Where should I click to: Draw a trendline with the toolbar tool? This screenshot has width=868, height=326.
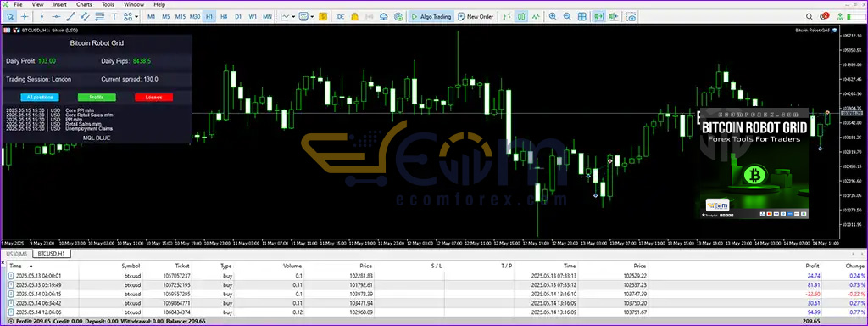click(x=70, y=17)
